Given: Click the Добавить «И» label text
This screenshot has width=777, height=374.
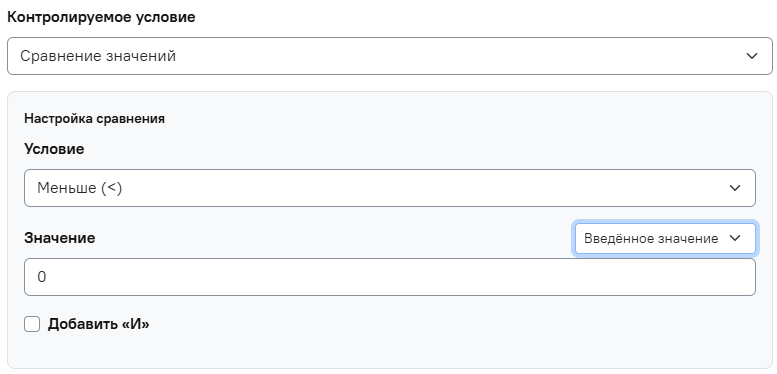Looking at the screenshot, I should (x=98, y=324).
